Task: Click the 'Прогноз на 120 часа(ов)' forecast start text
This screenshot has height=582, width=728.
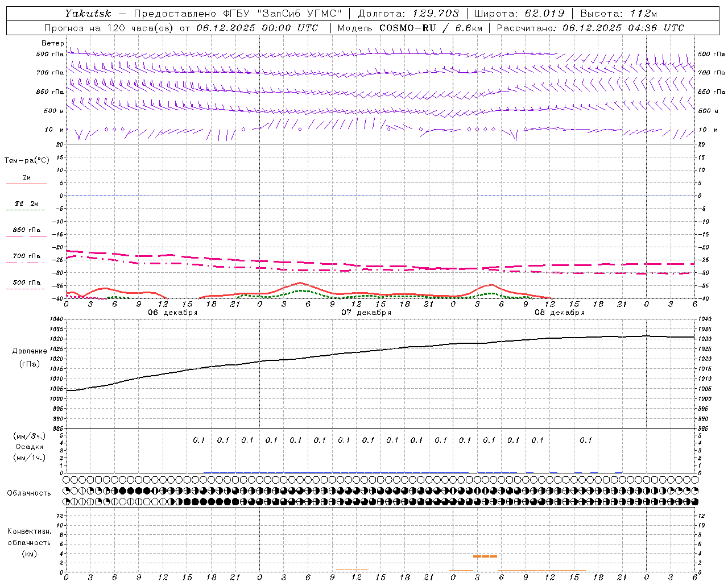Action: (x=109, y=28)
